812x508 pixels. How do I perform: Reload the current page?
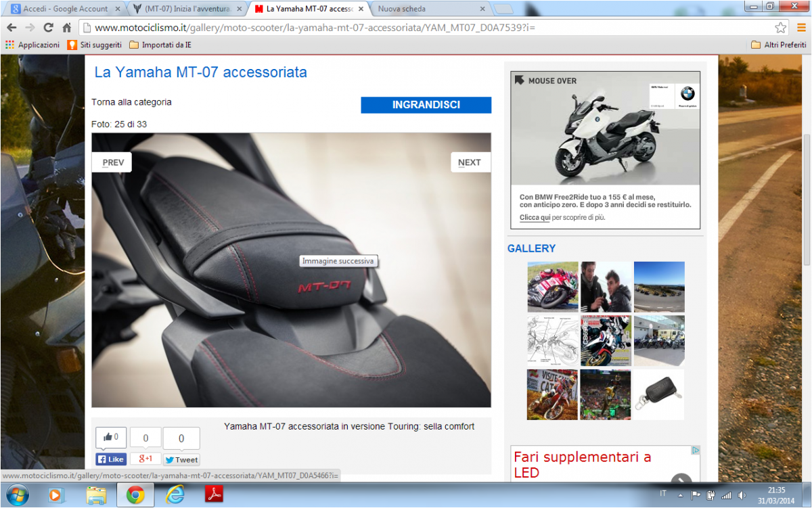coord(48,28)
